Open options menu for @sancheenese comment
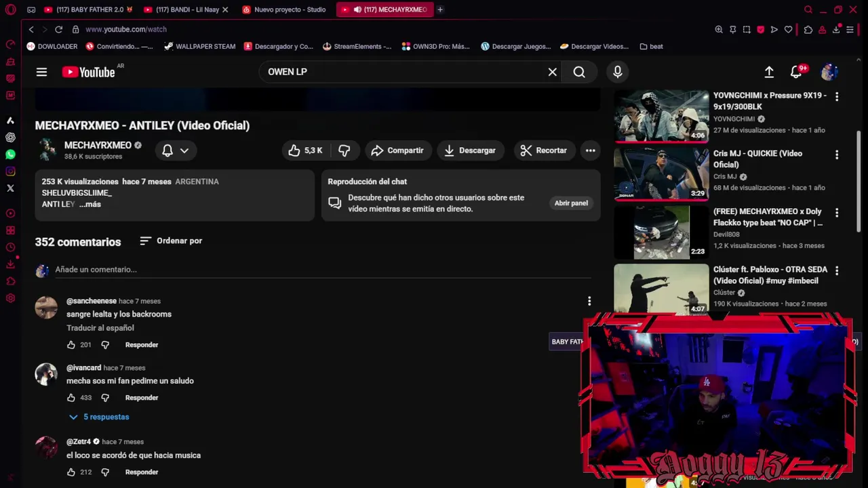The height and width of the screenshot is (488, 868). (x=589, y=301)
